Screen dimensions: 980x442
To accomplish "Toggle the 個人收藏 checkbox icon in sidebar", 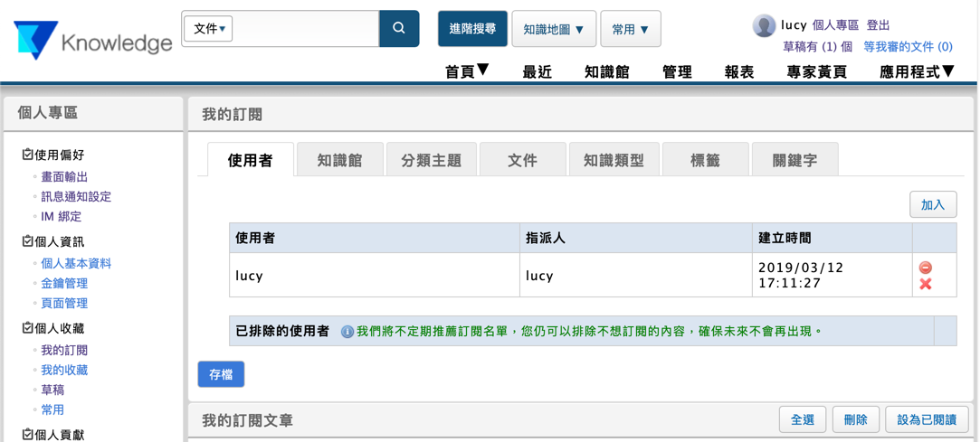I will coord(27,328).
